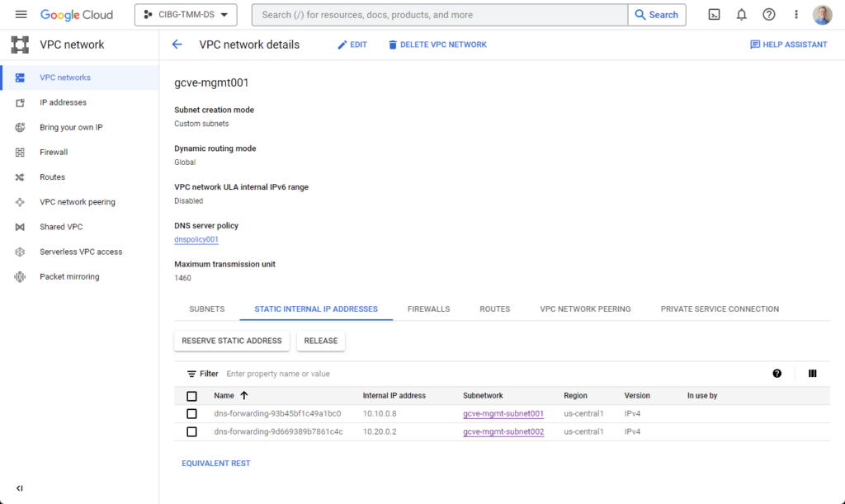Open the Routes tab
845x504 pixels.
495,309
